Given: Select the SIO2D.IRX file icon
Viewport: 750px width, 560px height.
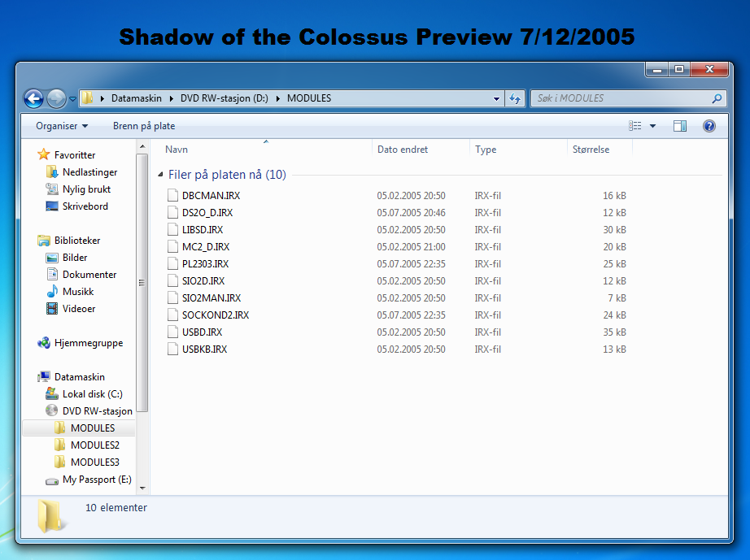Looking at the screenshot, I should click(x=172, y=281).
